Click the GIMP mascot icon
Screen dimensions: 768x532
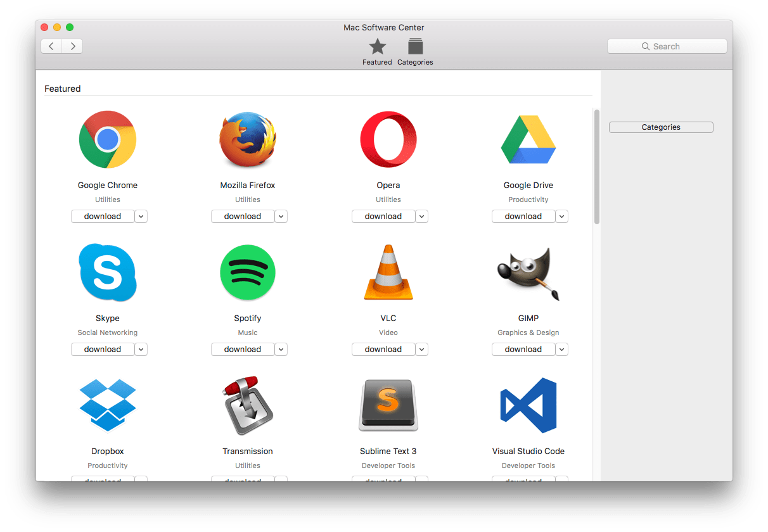coord(528,274)
